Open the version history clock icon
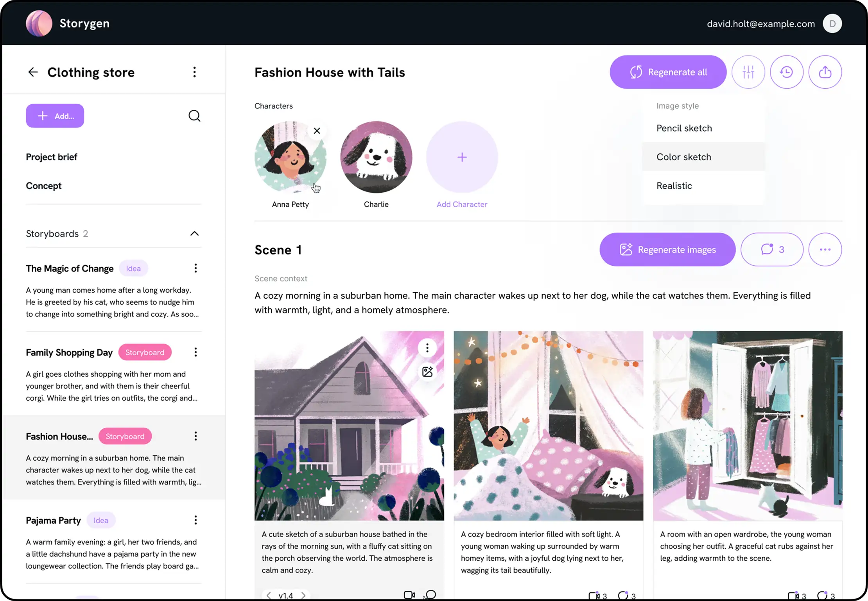Viewport: 868px width, 601px height. 786,72
